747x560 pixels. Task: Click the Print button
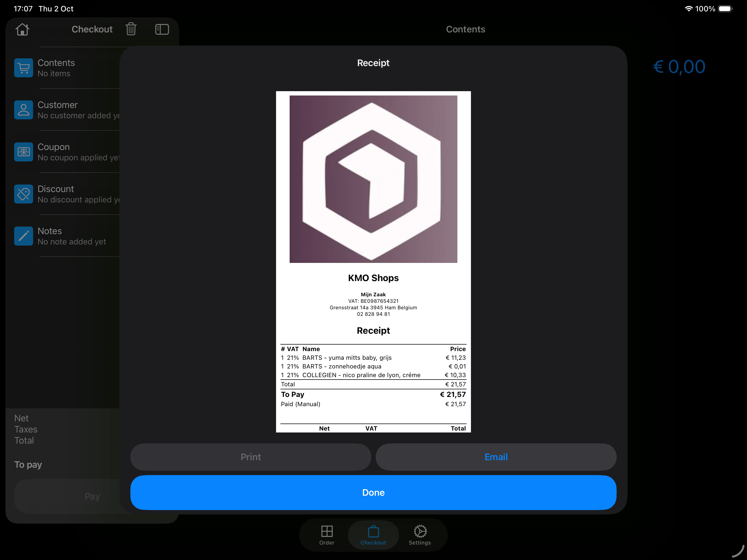coord(251,457)
